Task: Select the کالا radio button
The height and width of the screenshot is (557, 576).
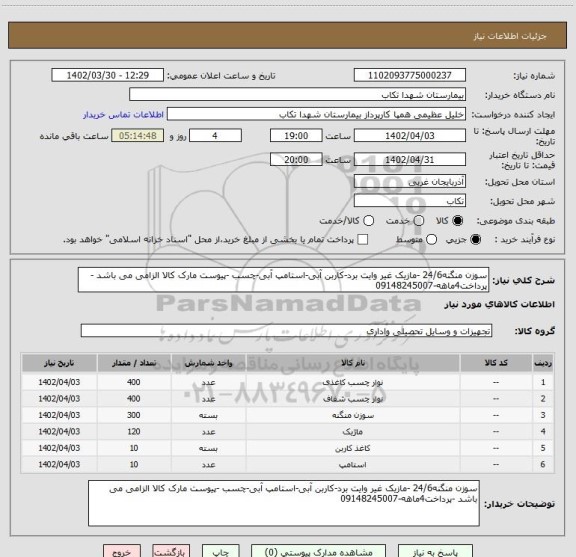Action: tap(458, 221)
